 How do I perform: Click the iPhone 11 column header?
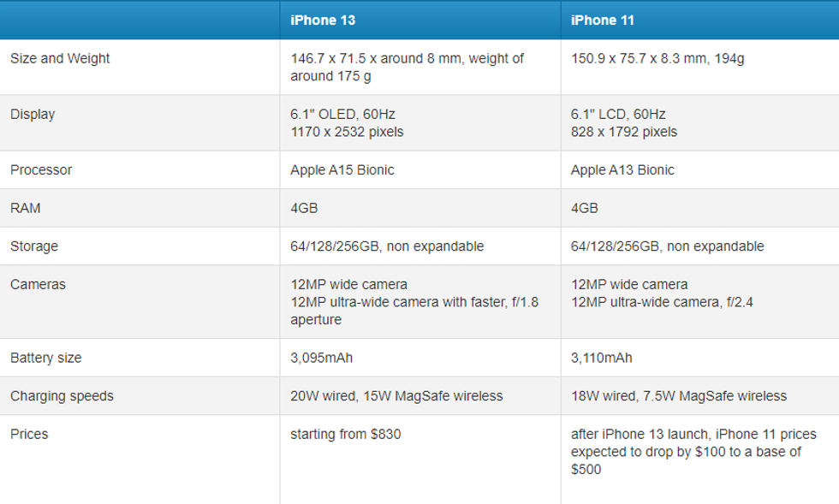[x=603, y=20]
